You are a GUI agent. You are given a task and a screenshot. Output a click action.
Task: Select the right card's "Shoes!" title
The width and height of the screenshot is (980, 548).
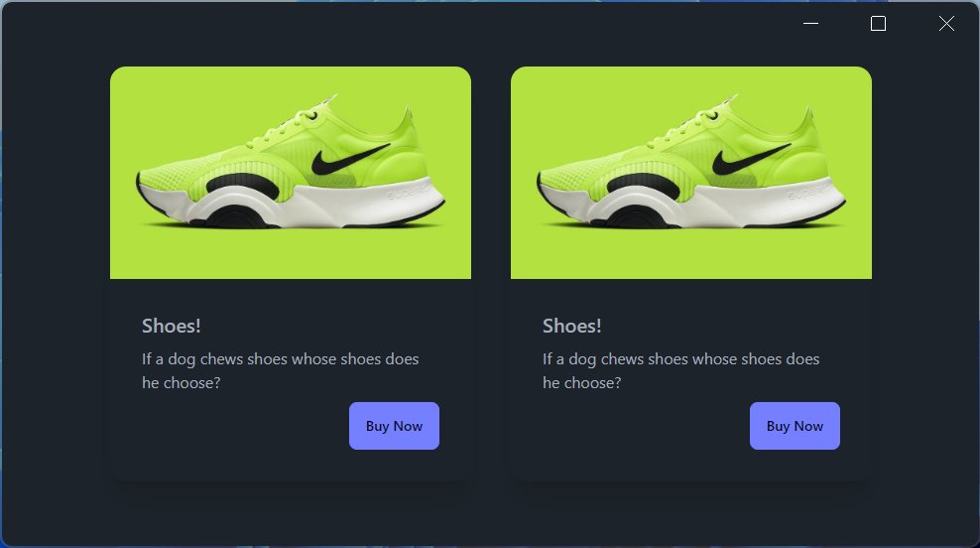click(572, 326)
